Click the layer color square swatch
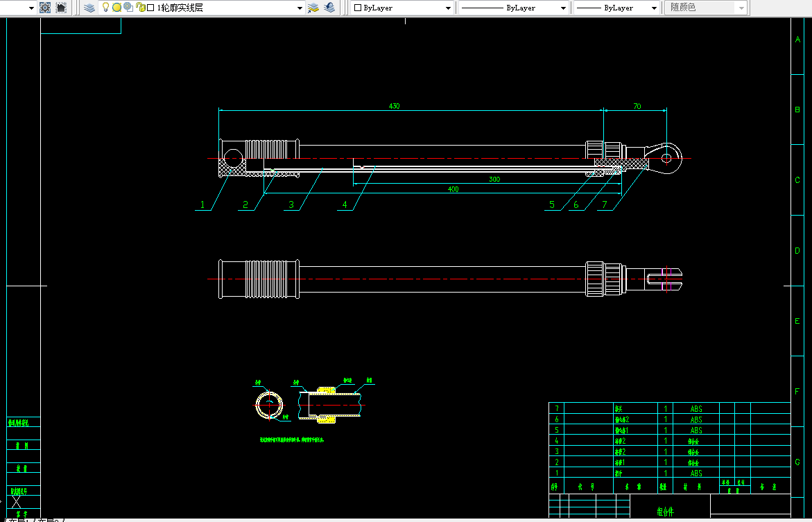 150,8
